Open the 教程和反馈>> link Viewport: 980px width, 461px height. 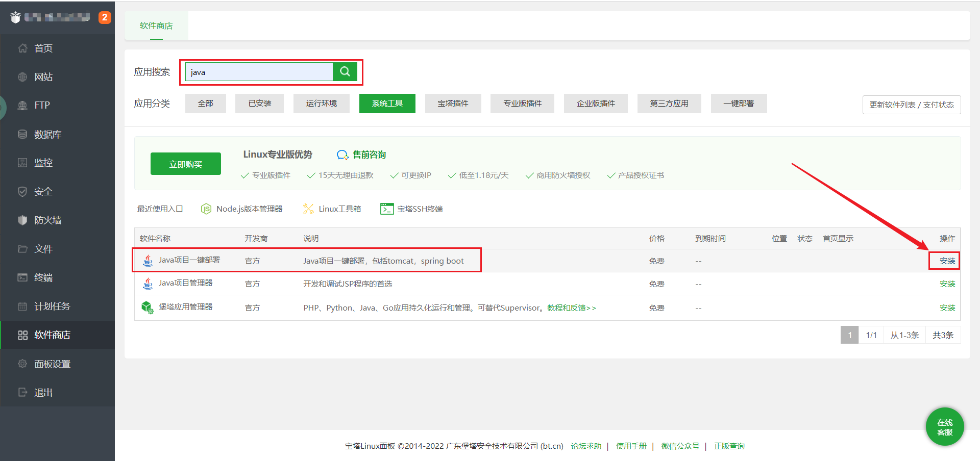tap(572, 308)
